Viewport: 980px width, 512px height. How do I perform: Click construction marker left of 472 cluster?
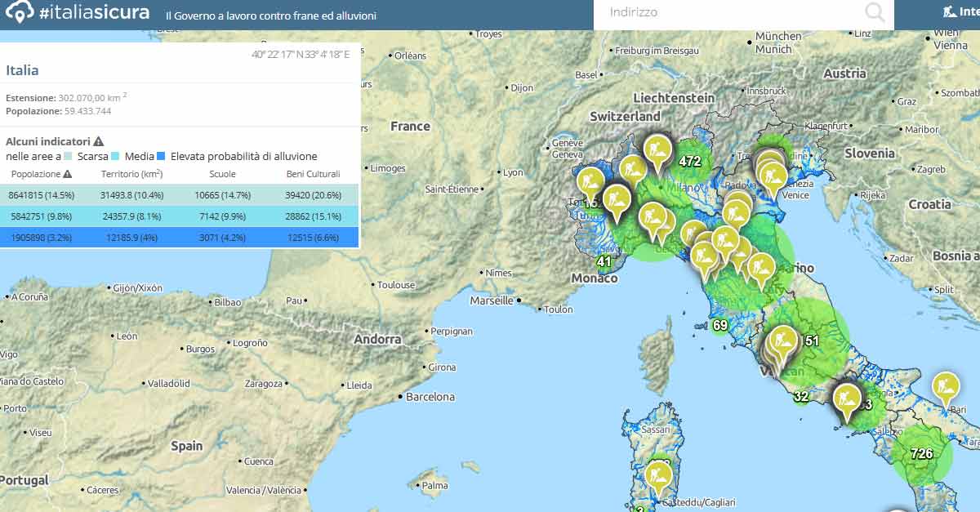[x=657, y=153]
